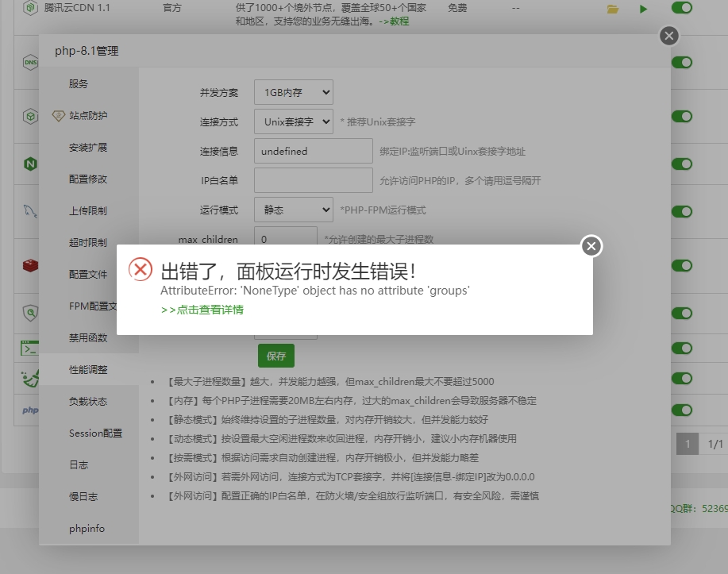Go to 安装扩展 section

click(89, 147)
